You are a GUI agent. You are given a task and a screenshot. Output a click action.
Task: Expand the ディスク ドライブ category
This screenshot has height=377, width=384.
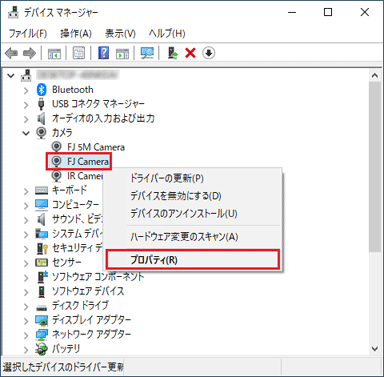26,306
